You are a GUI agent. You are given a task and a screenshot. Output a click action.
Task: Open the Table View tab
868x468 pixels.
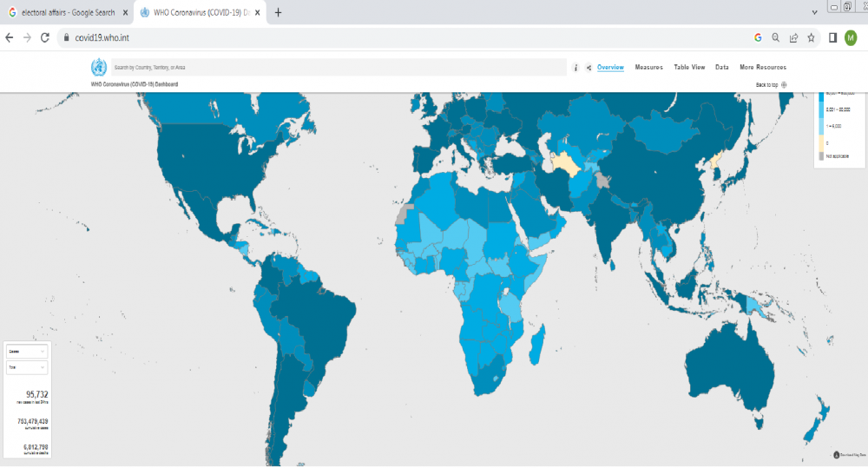pyautogui.click(x=689, y=68)
